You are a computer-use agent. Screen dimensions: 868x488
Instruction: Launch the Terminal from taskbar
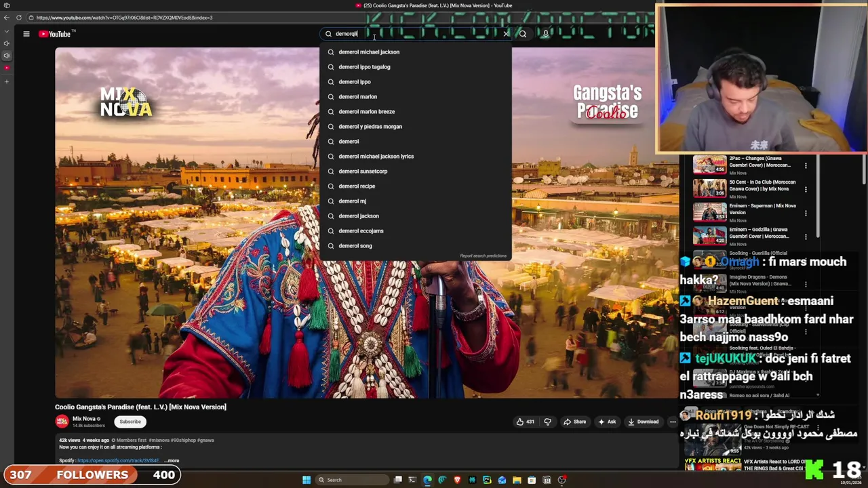(412, 480)
